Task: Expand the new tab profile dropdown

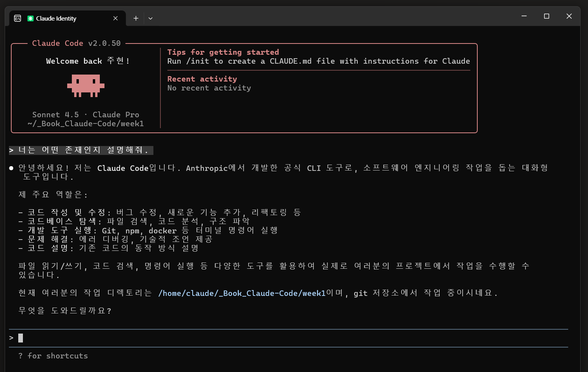Action: pos(150,18)
